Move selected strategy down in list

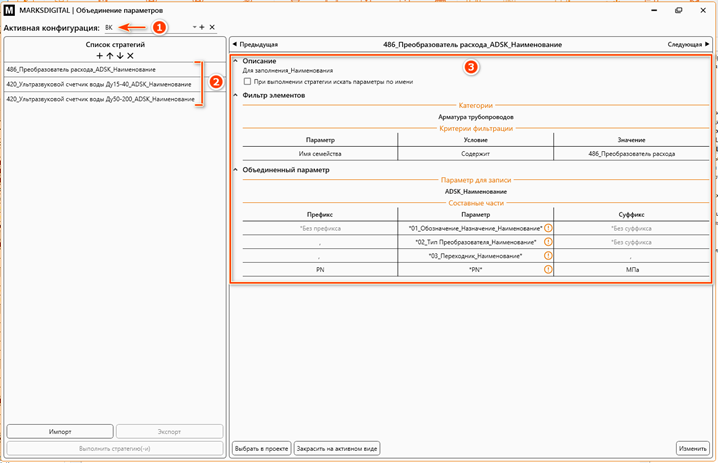pos(119,56)
